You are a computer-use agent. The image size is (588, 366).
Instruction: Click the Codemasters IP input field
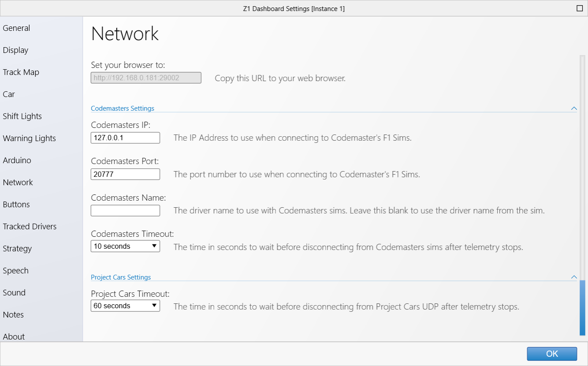coord(125,138)
